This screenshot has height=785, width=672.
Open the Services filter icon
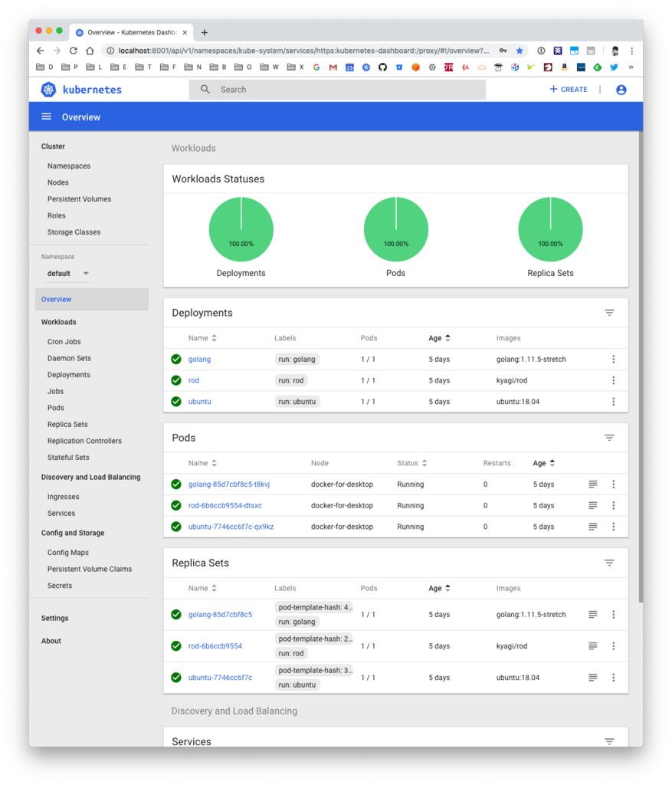[x=609, y=741]
